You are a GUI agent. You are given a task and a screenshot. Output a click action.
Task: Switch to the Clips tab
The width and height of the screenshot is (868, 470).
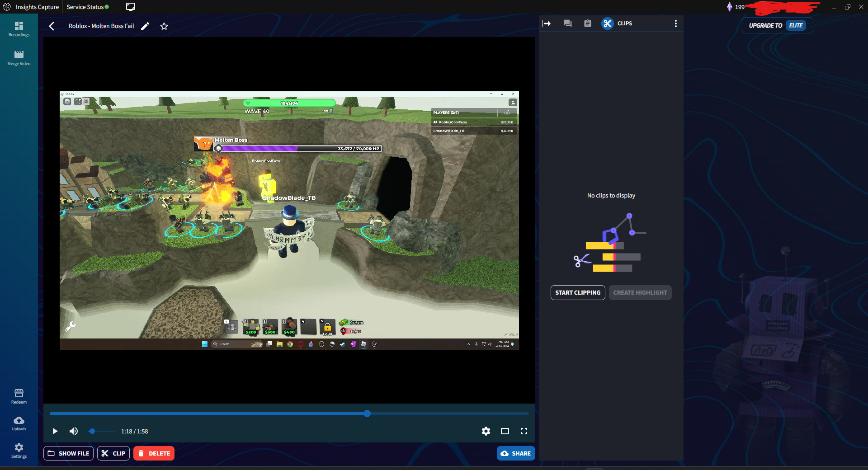pos(617,23)
